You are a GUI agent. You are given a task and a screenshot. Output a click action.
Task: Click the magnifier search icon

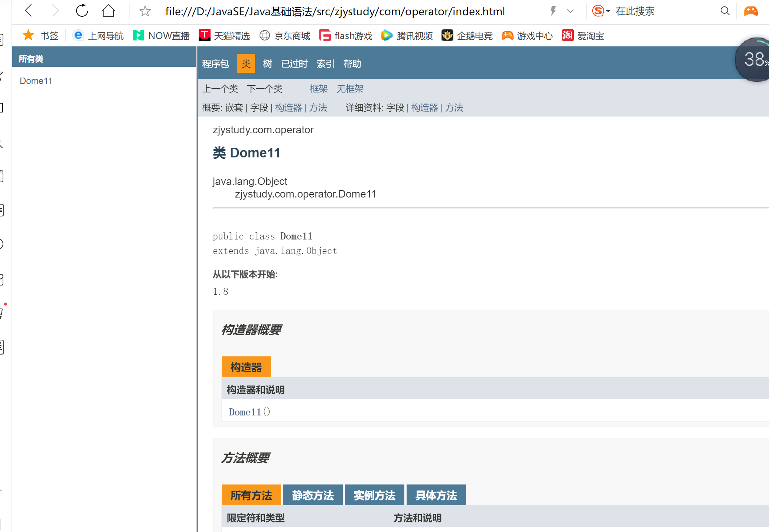725,11
